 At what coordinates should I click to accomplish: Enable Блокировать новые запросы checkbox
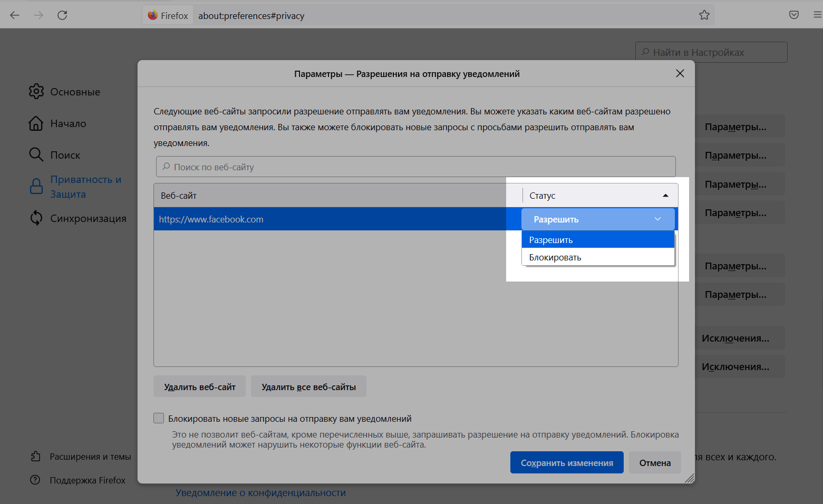tap(159, 418)
